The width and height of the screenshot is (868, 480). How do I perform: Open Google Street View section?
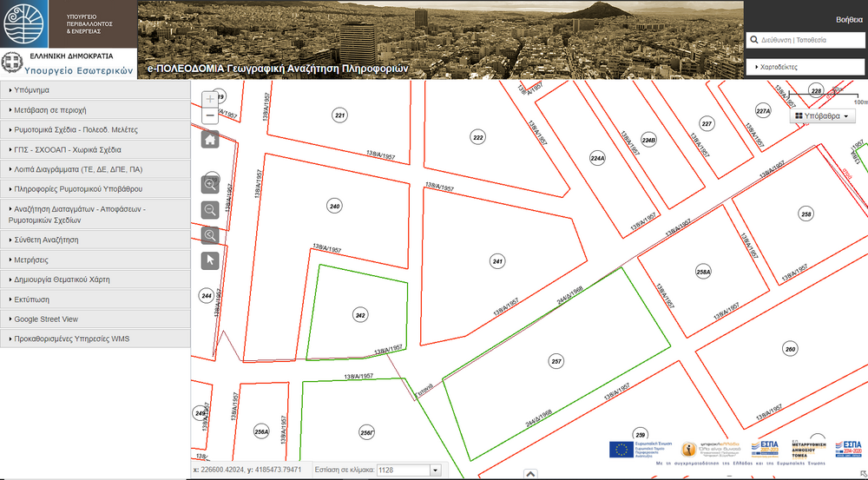pos(95,319)
